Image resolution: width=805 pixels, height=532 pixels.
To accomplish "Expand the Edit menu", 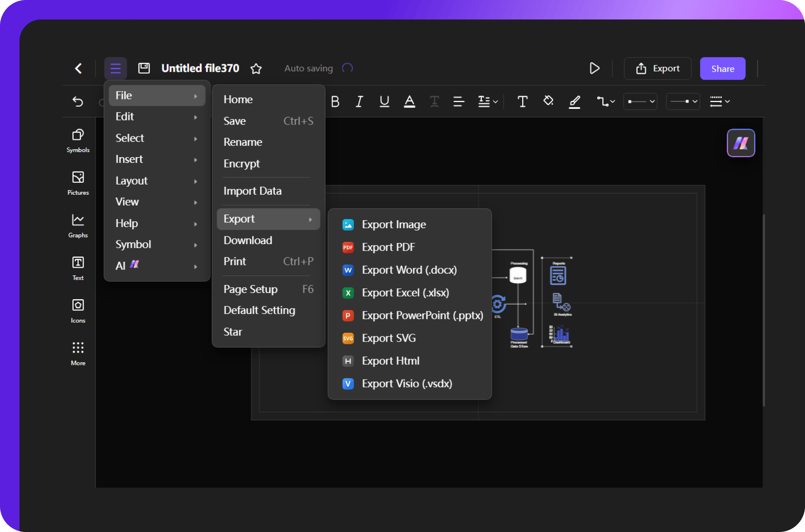I will (x=124, y=116).
